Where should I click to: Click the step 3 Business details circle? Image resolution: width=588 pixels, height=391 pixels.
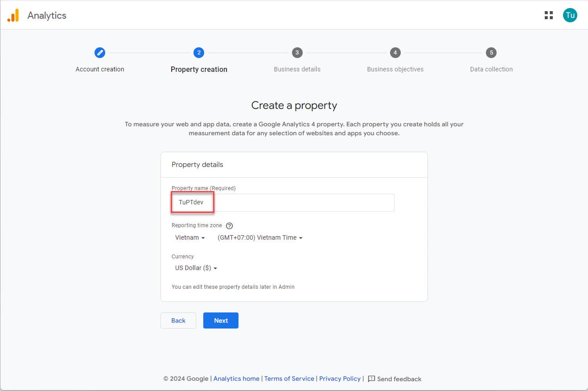pyautogui.click(x=297, y=53)
